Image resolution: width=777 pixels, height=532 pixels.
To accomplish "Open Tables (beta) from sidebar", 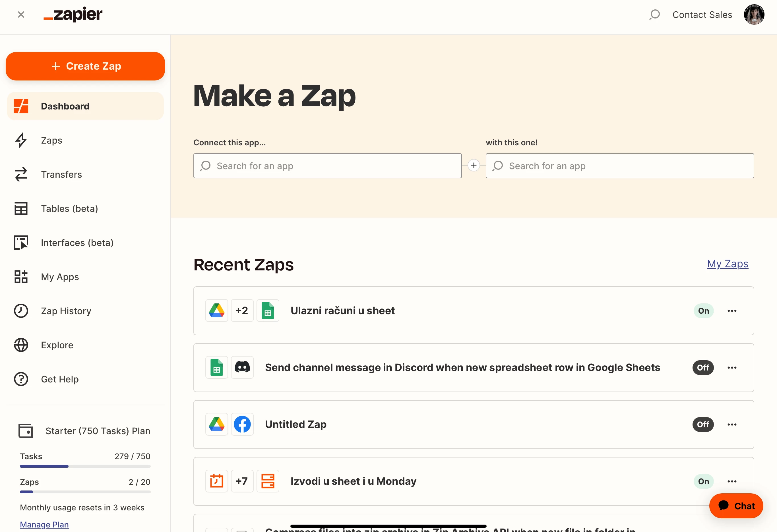I will click(x=69, y=208).
